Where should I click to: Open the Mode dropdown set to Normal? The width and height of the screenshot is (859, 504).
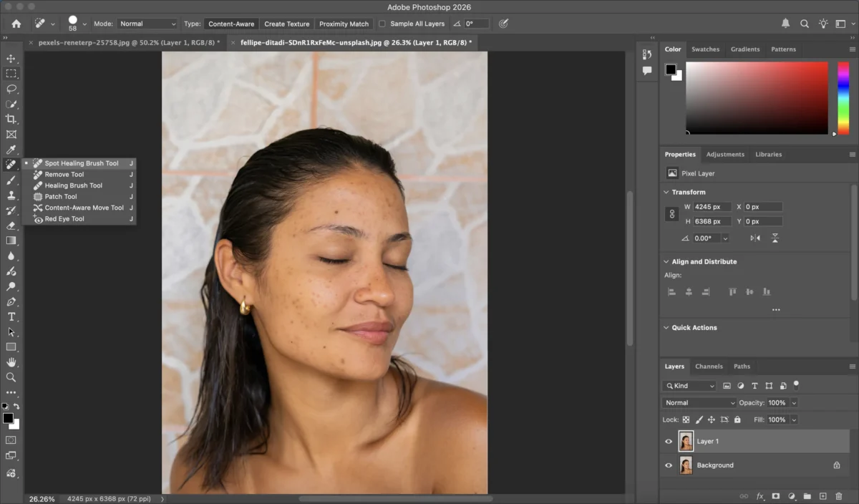(147, 24)
